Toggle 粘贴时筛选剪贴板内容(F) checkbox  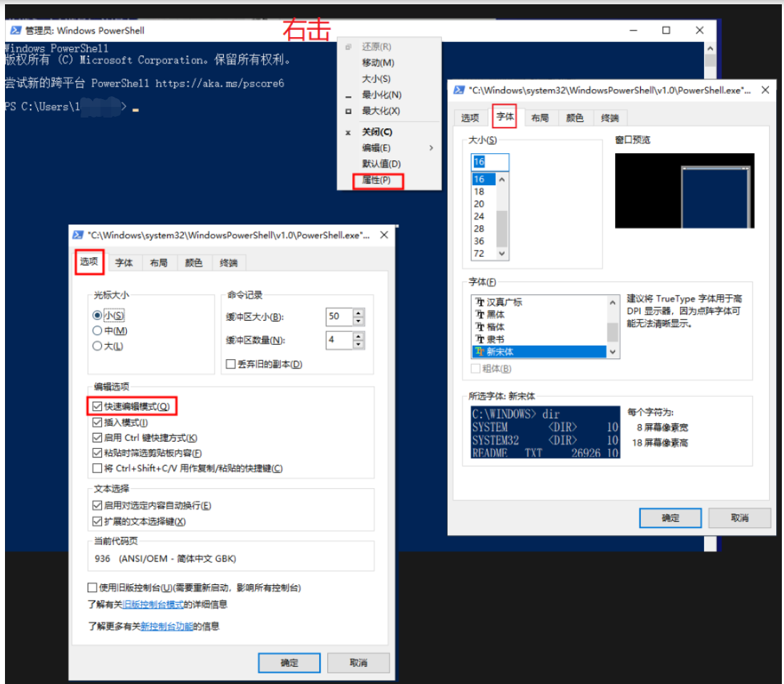point(97,453)
